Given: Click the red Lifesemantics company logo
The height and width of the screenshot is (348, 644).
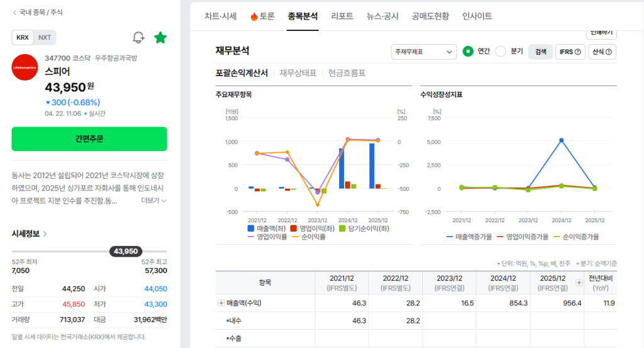Looking at the screenshot, I should click(25, 67).
